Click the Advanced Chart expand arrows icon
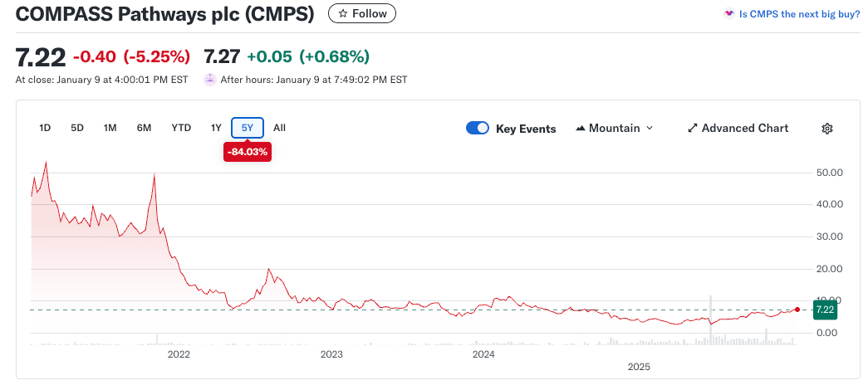The width and height of the screenshot is (868, 390). point(692,129)
